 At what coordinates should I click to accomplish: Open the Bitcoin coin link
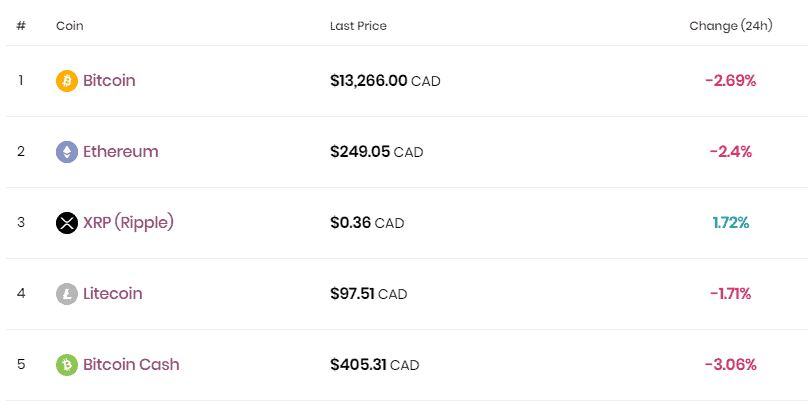click(x=109, y=81)
